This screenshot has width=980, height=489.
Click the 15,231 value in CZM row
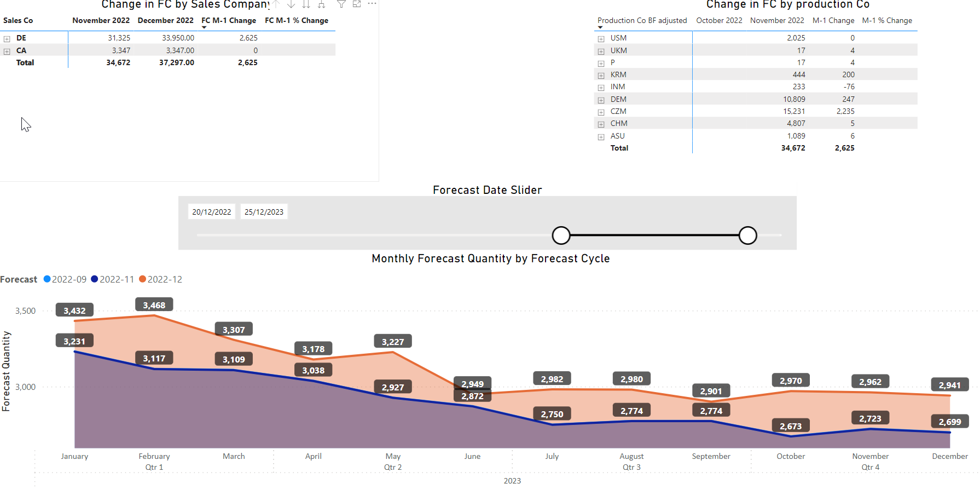(x=794, y=111)
